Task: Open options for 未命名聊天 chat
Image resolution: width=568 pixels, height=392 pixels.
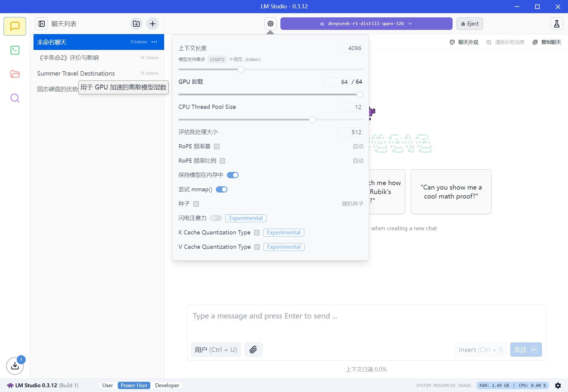Action: (x=154, y=42)
